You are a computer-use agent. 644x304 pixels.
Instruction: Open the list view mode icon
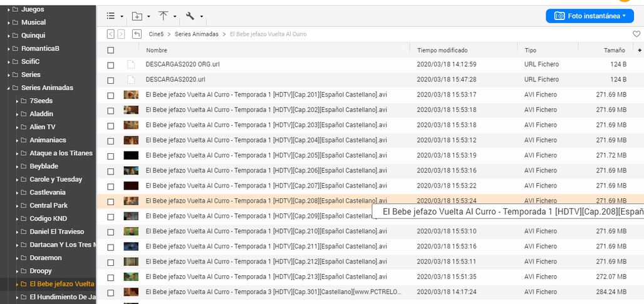coord(110,16)
